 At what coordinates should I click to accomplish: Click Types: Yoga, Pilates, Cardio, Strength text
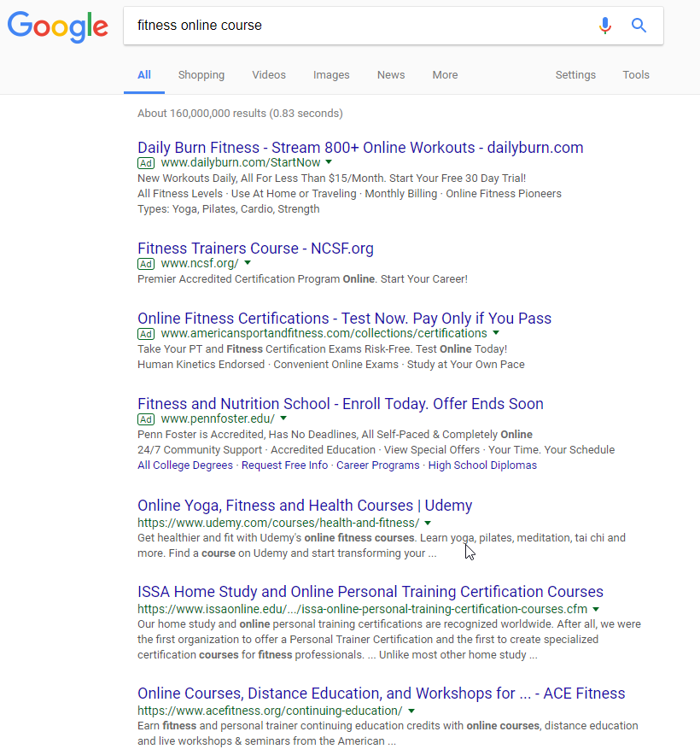229,209
